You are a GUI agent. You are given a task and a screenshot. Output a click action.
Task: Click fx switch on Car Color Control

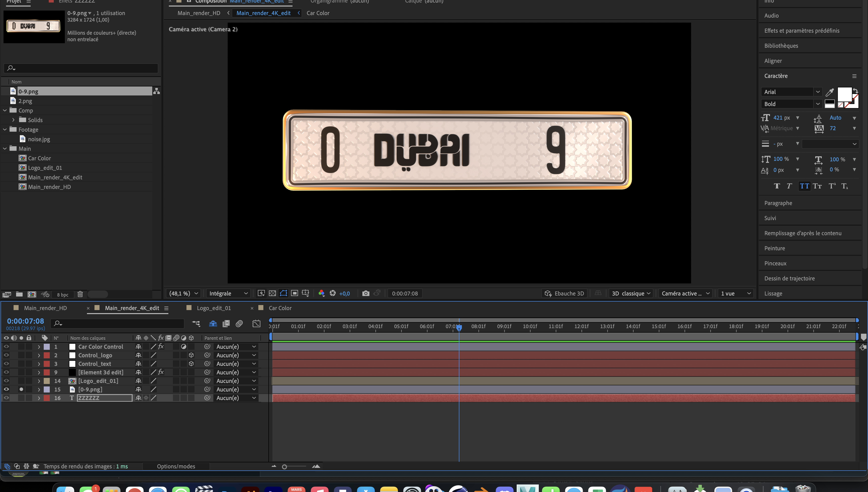tap(161, 347)
